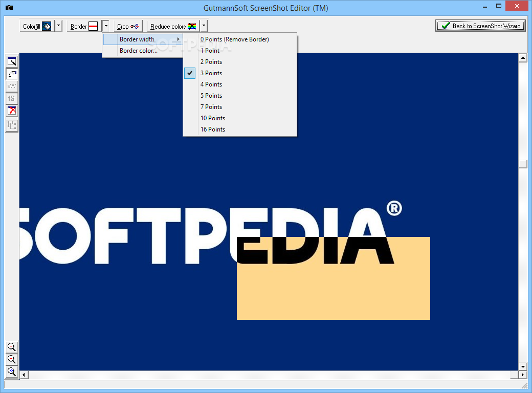Viewport: 532px width, 393px height.
Task: Select 1 Point border width
Action: tap(240, 51)
